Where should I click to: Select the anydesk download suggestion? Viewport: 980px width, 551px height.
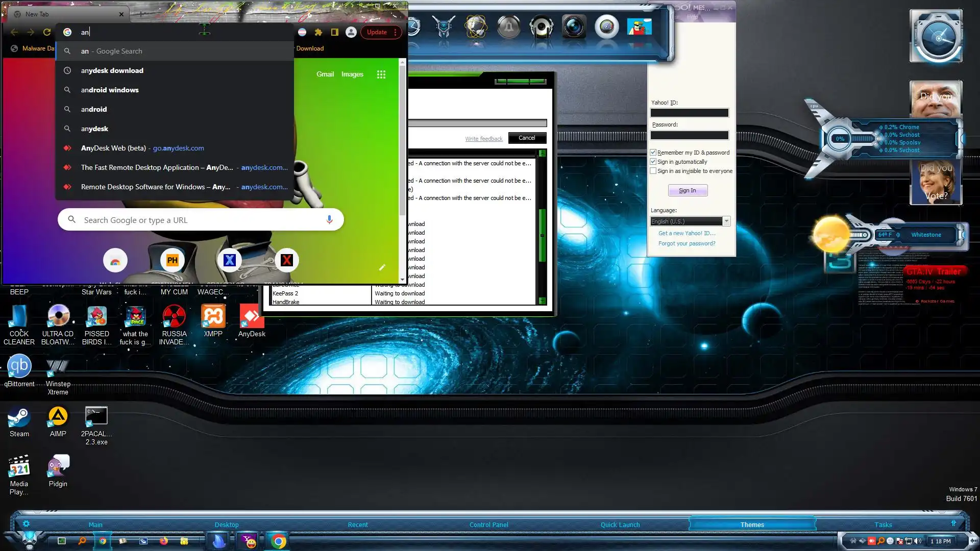point(112,70)
